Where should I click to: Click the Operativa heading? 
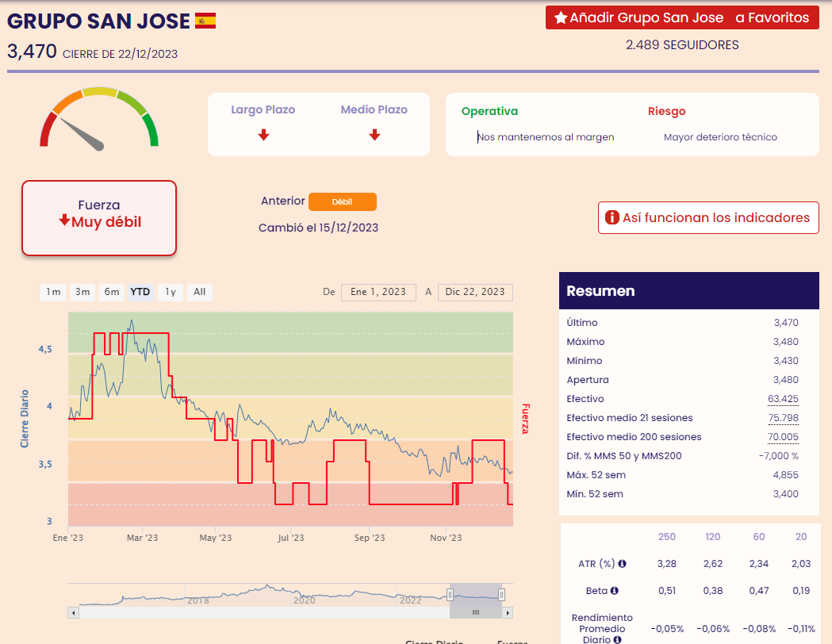[x=489, y=111]
